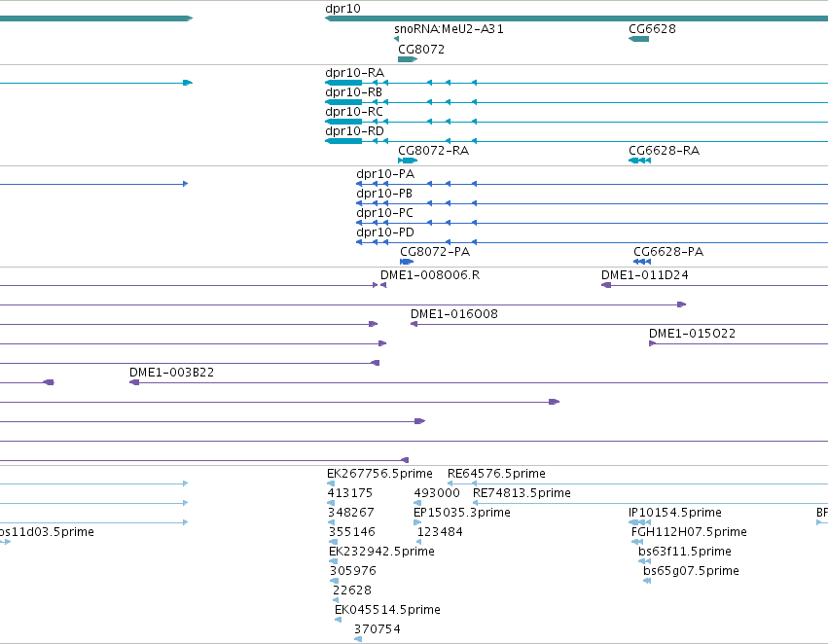
Task: Click the DME1-003B22 arrowhead glyph
Action: 134,382
